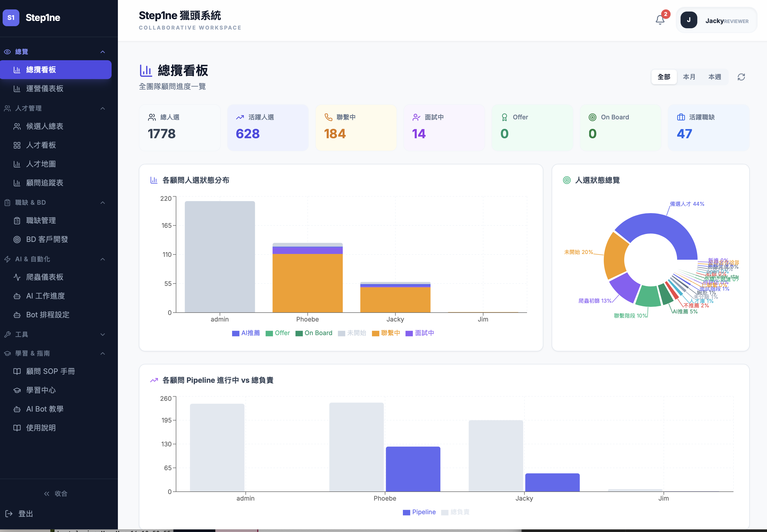Image resolution: width=767 pixels, height=532 pixels.
Task: Click the S1 logo icon in sidebar
Action: click(11, 18)
